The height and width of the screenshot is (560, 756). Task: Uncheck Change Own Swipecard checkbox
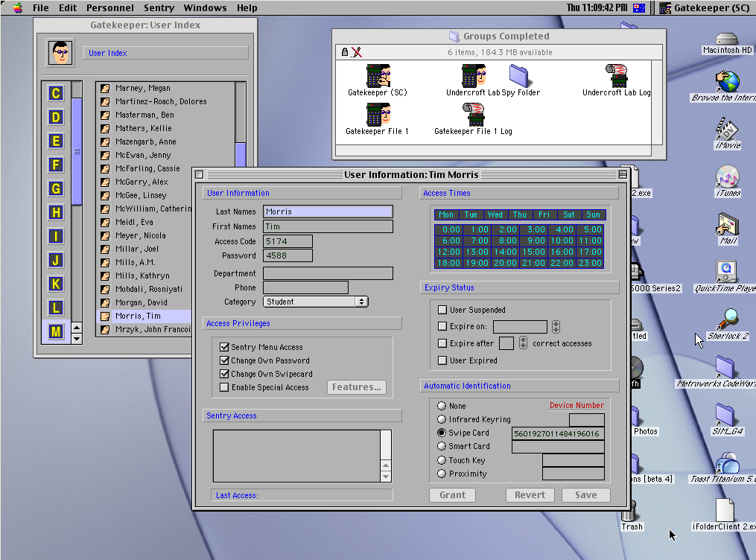(223, 374)
